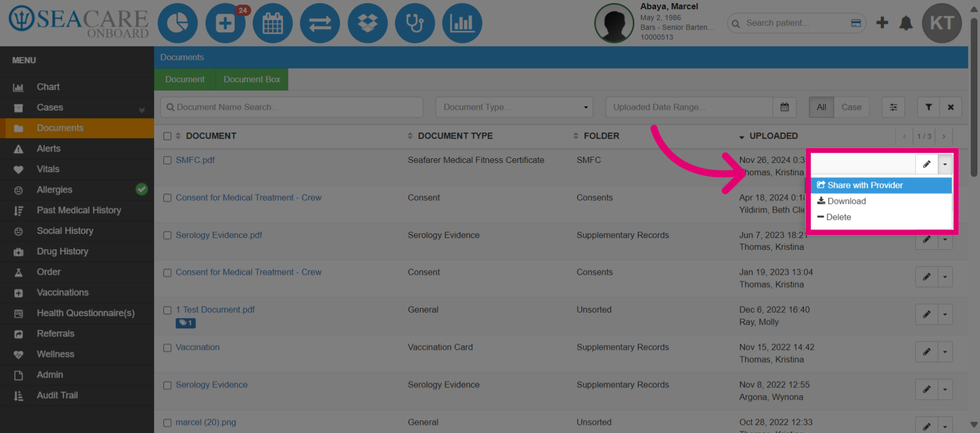
Task: Toggle the select-all documents checkbox
Action: [x=167, y=136]
